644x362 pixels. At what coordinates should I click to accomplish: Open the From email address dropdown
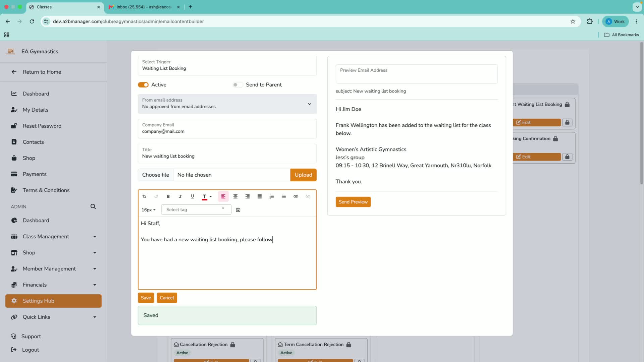(227, 104)
